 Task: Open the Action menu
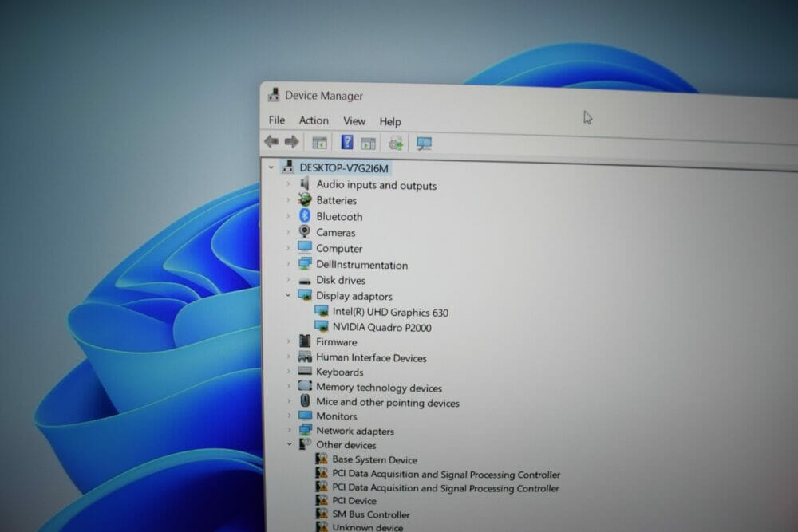tap(314, 120)
